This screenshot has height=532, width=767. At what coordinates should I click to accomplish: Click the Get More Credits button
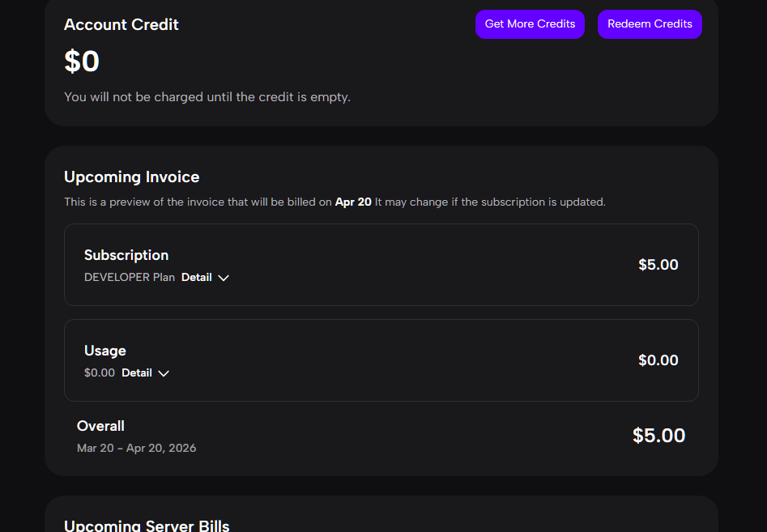pos(530,24)
